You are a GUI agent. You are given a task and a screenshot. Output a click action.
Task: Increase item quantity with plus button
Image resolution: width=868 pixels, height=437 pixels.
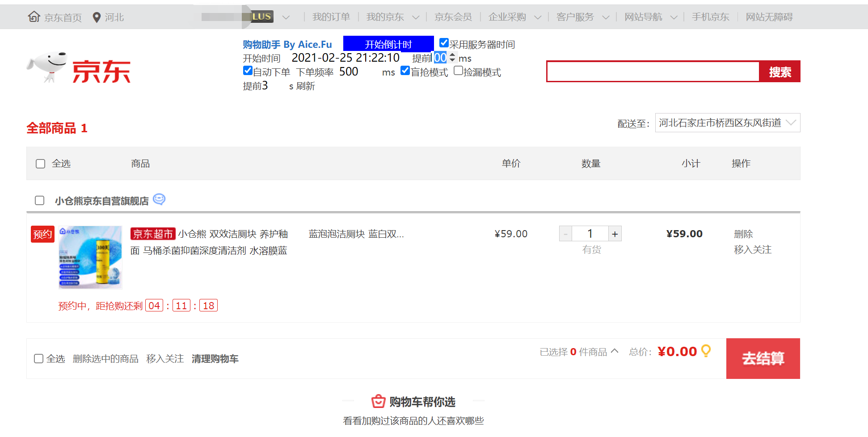click(x=615, y=234)
